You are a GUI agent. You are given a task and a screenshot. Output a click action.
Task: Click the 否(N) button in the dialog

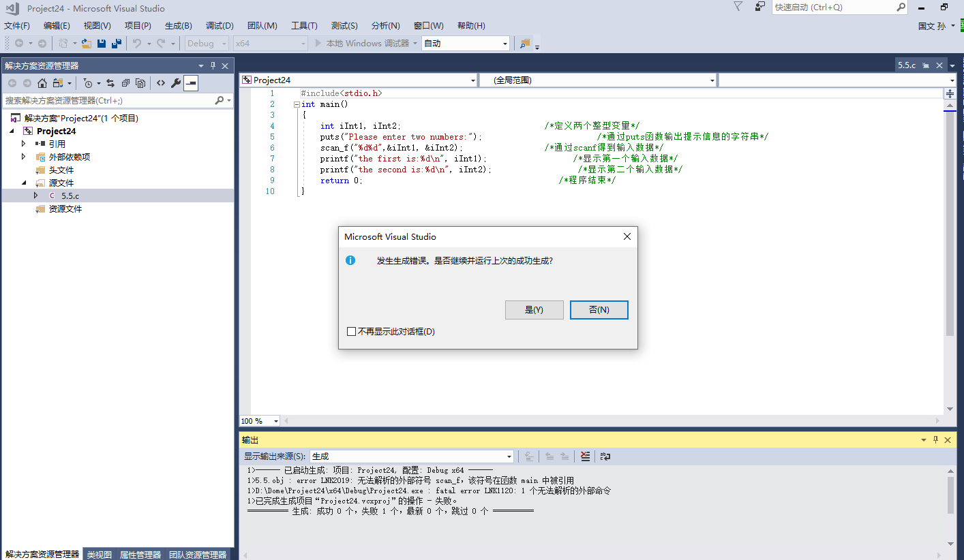click(599, 310)
